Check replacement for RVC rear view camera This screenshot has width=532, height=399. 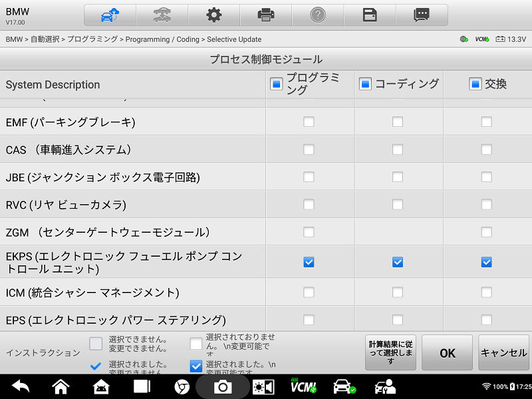[487, 205]
